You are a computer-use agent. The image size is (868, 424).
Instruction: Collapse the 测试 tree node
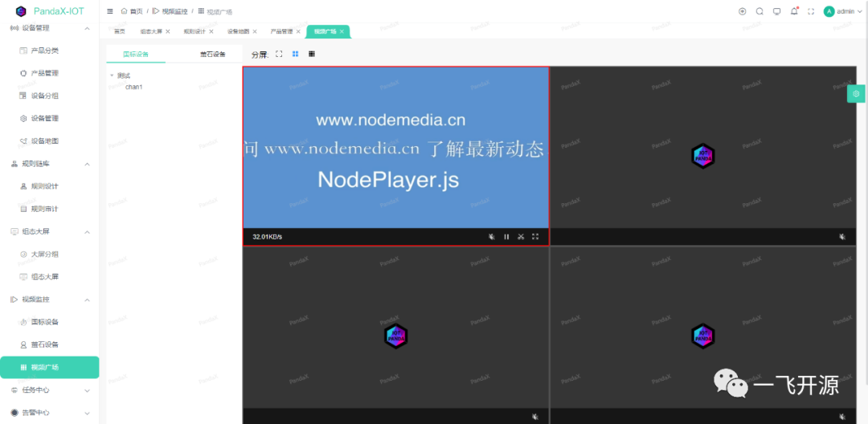[x=112, y=75]
